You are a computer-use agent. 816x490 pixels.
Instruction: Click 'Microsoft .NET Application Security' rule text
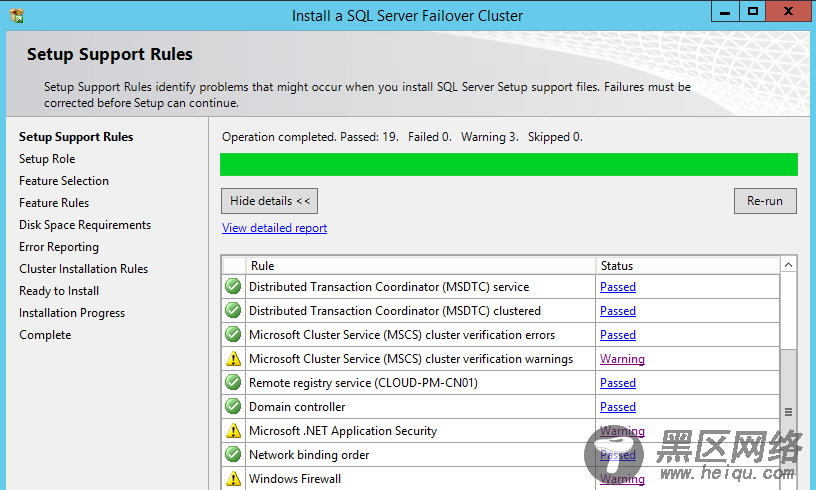click(x=343, y=431)
